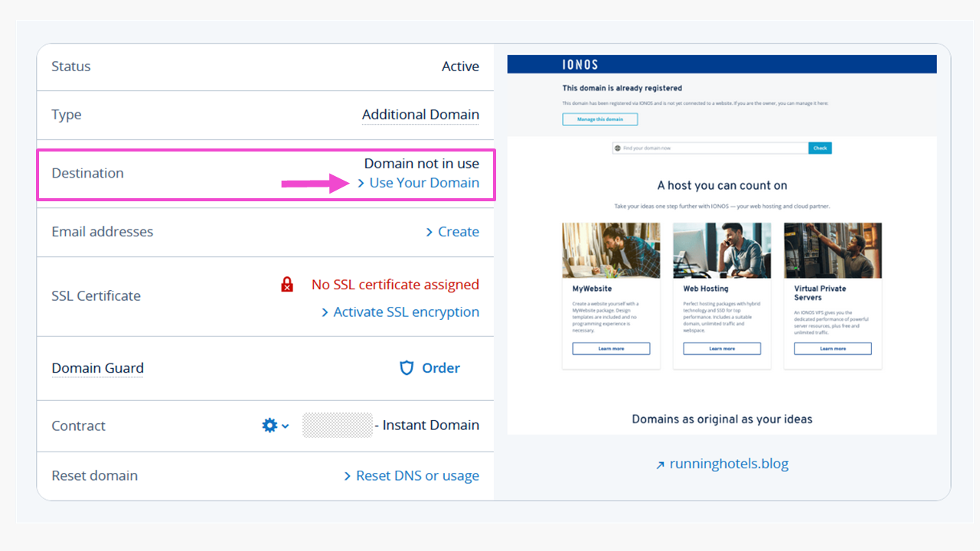The image size is (980, 551).
Task: Click the chevron before Reset DNS or usage
Action: pos(348,476)
